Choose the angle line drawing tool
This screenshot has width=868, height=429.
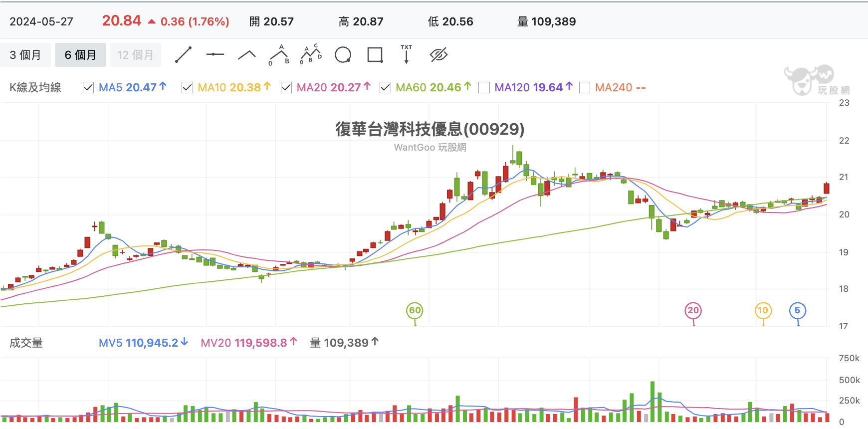(247, 55)
